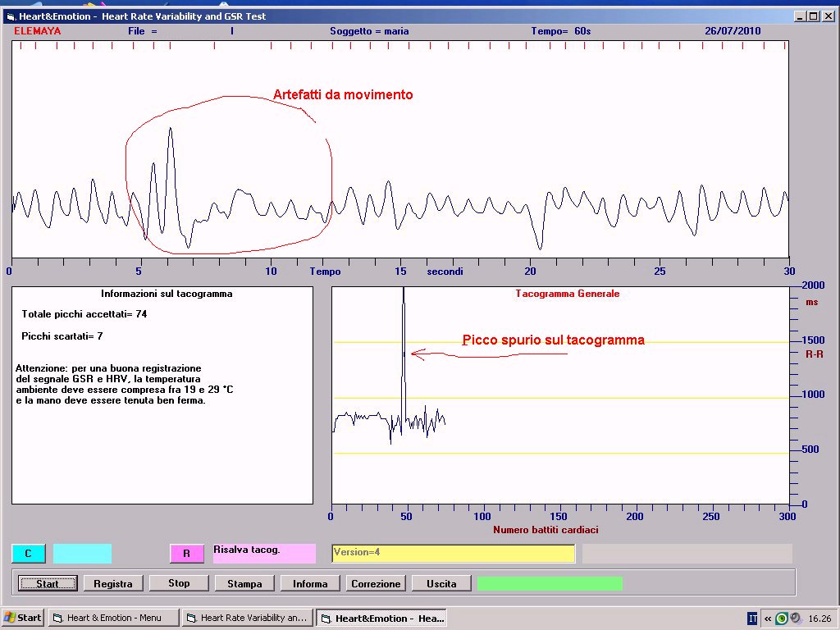Image resolution: width=840 pixels, height=630 pixels.
Task: Click the Tacogramma Generale chart title
Action: pos(568,294)
